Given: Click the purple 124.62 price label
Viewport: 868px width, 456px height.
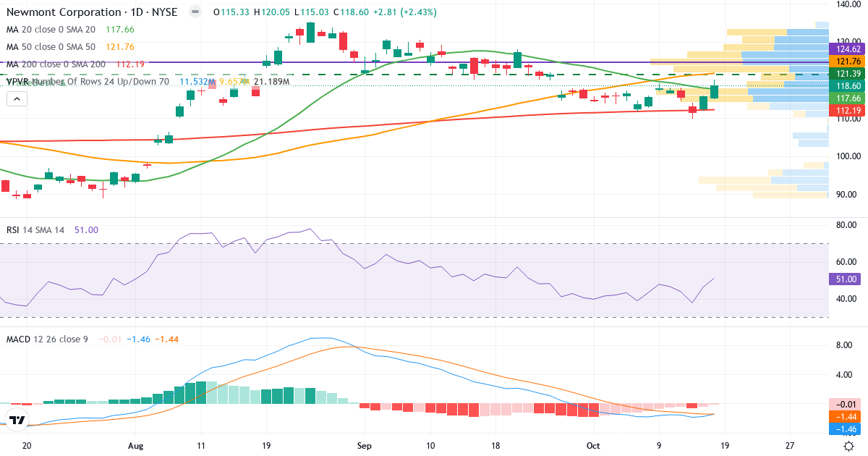Looking at the screenshot, I should click(847, 49).
